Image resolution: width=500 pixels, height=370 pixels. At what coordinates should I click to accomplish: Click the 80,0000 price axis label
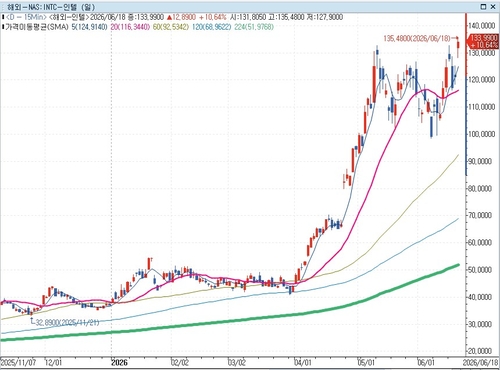[x=480, y=189]
